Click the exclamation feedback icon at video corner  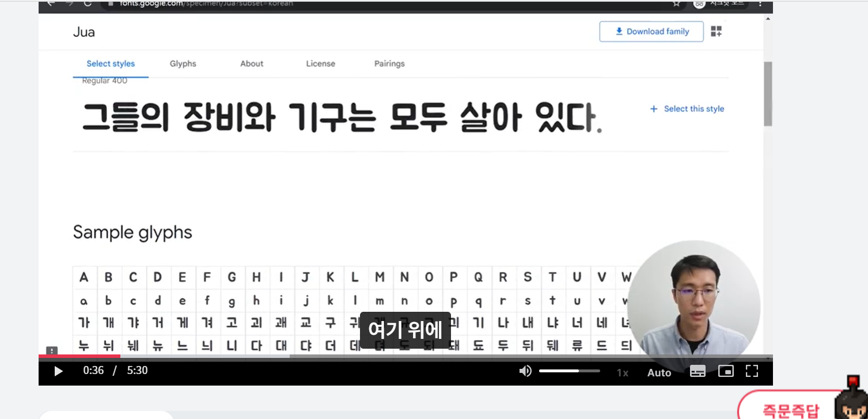52,350
